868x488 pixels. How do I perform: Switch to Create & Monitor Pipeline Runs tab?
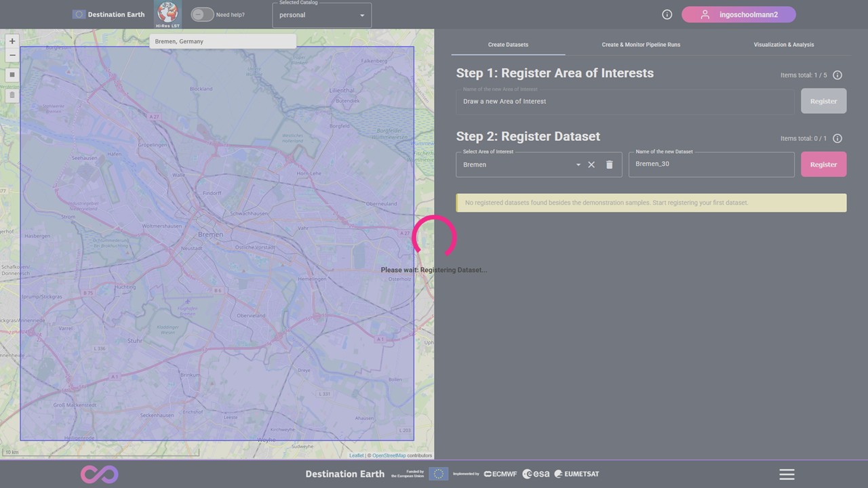[x=641, y=45]
